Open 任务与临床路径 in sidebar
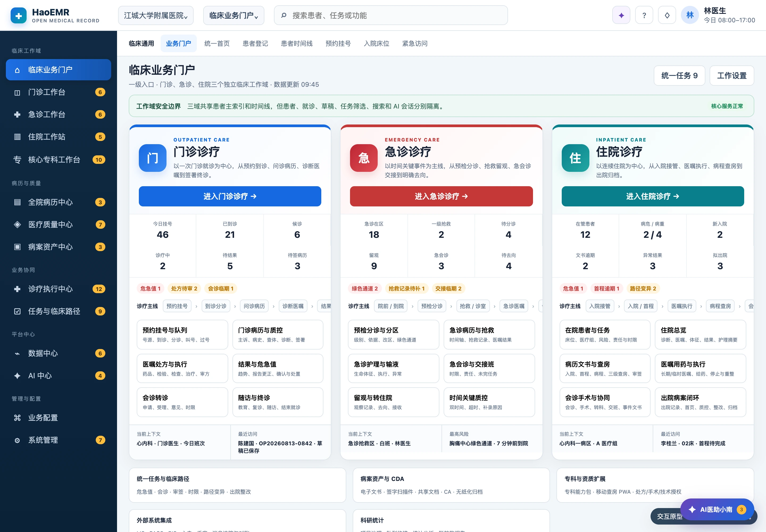766x532 pixels. coord(58,311)
